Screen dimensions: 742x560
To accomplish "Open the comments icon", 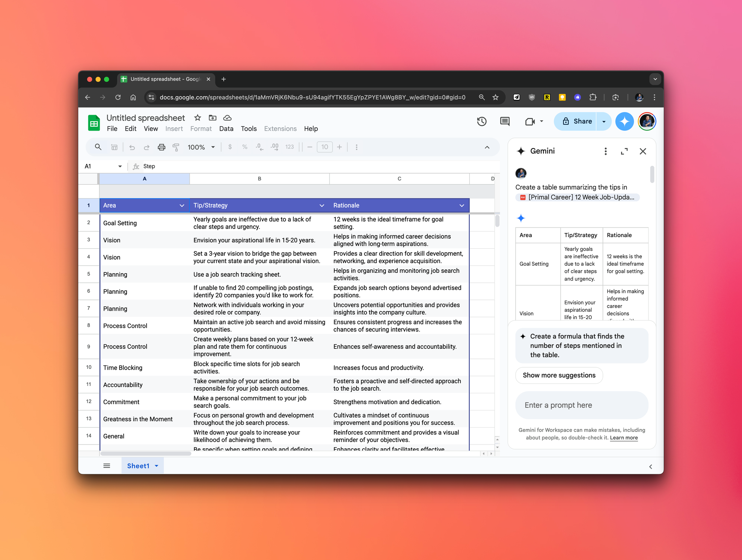I will pyautogui.click(x=505, y=121).
